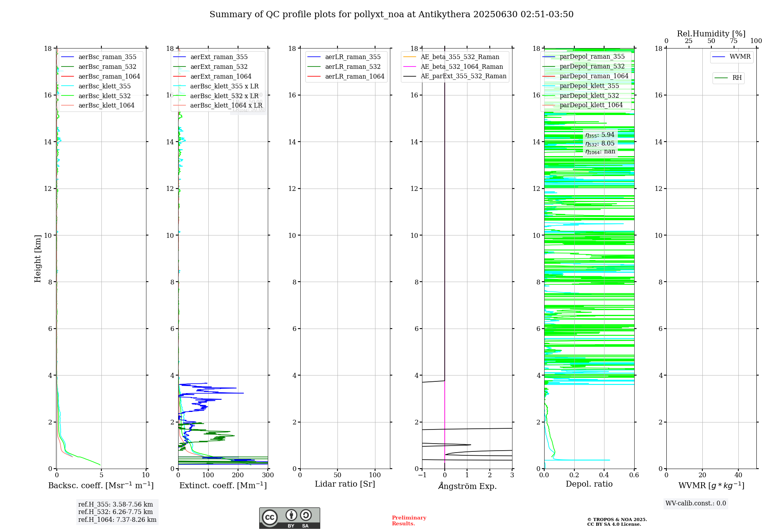Click the 75 tick on Rel.Humidity axis
This screenshot has height=532, width=783.
pyautogui.click(x=734, y=41)
